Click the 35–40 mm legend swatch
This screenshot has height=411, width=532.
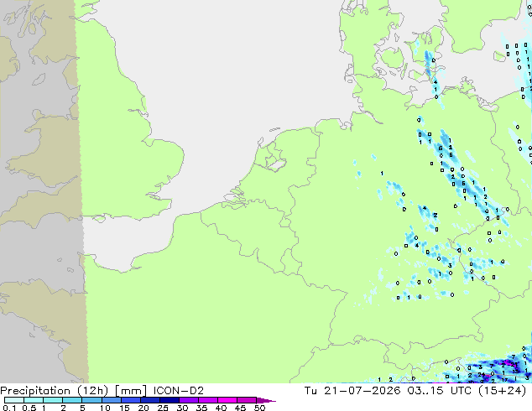207,400
